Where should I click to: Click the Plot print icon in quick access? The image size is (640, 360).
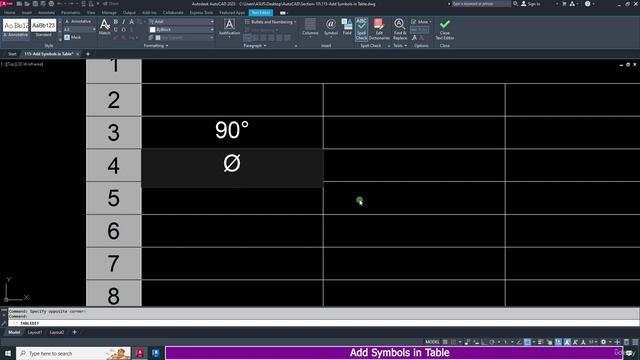point(51,4)
